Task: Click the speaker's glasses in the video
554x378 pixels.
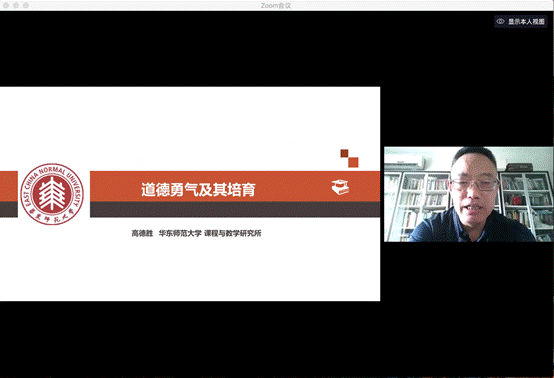Action: (475, 184)
